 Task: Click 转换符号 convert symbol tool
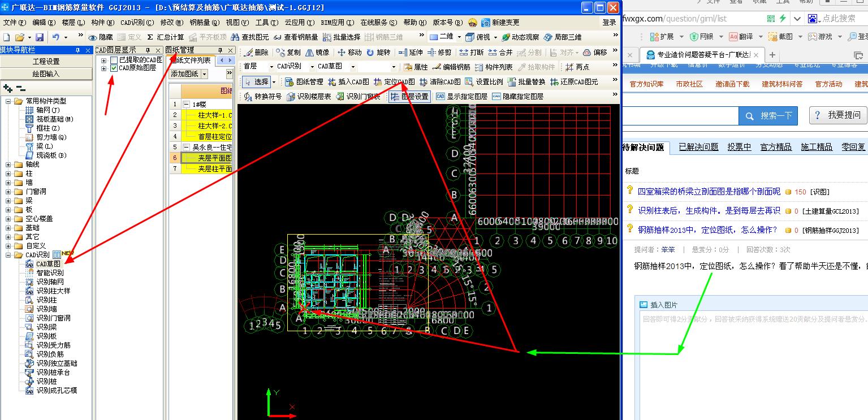pos(262,96)
